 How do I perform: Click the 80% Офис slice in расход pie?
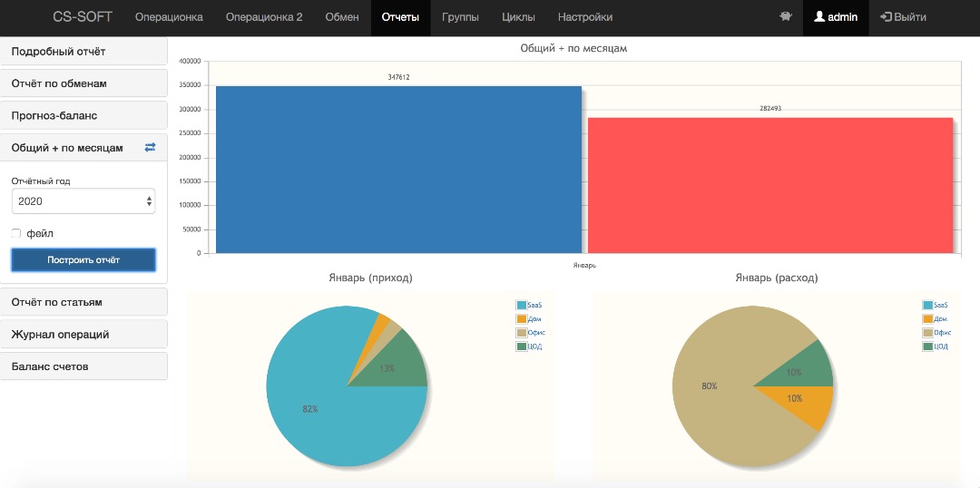click(x=709, y=386)
